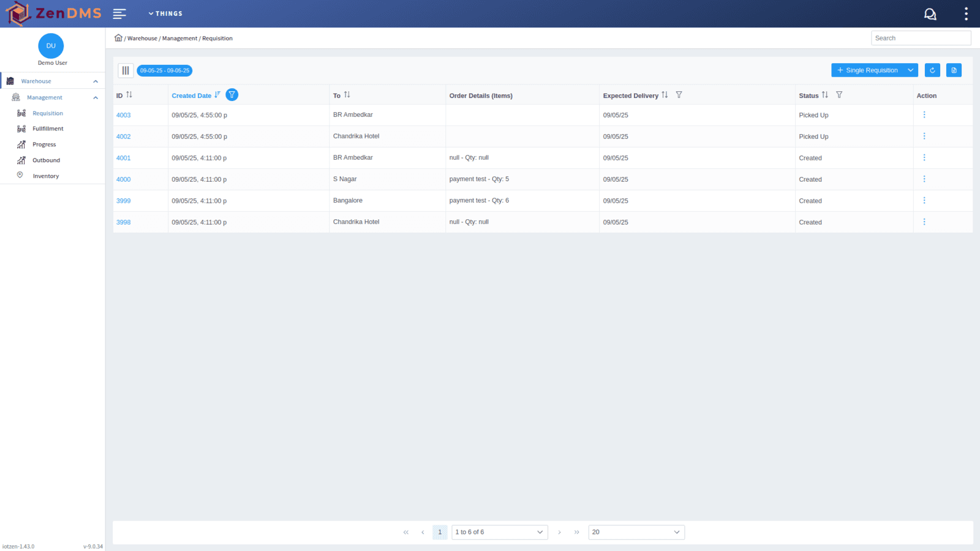This screenshot has width=980, height=551.
Task: Select the Requisition sidebar icon
Action: click(x=20, y=113)
